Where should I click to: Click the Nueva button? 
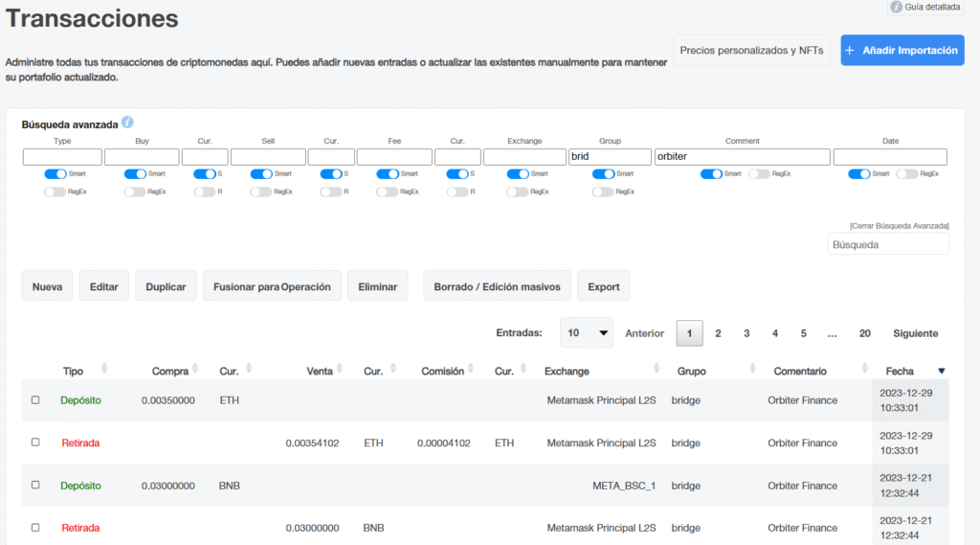tap(48, 286)
